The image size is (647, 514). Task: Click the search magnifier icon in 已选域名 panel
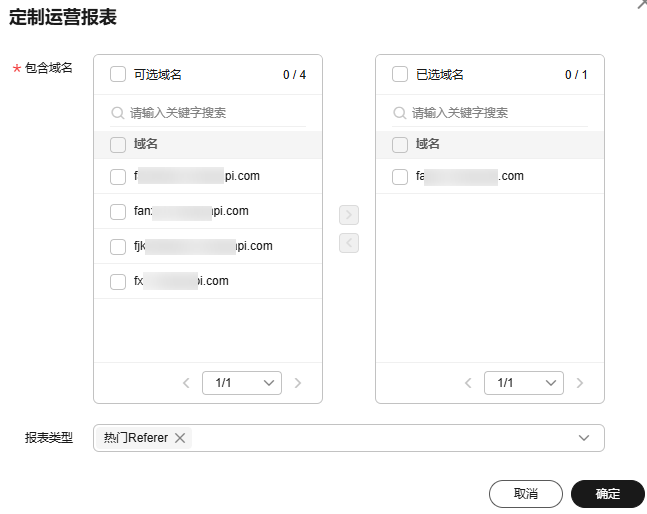(399, 113)
